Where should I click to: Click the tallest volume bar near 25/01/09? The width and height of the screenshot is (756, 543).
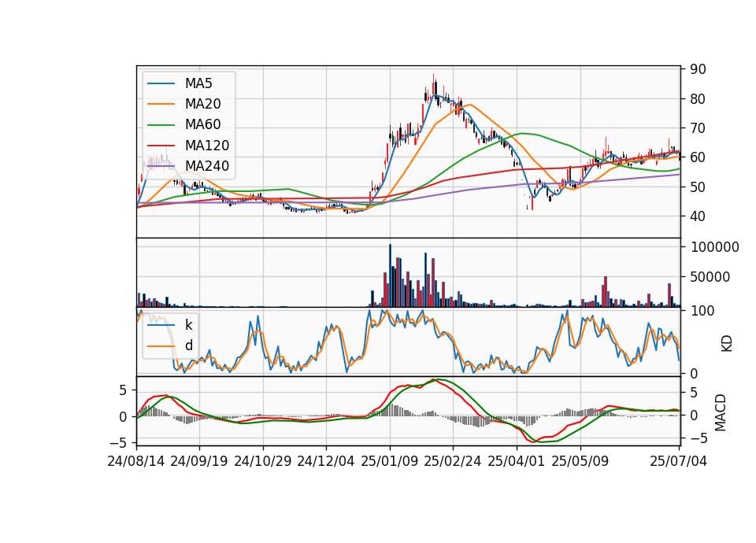pyautogui.click(x=390, y=275)
